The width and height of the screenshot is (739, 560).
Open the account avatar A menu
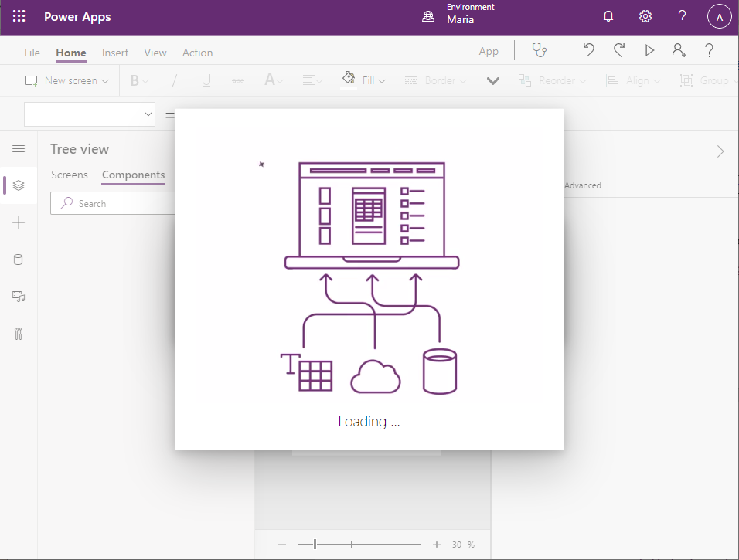[719, 17]
